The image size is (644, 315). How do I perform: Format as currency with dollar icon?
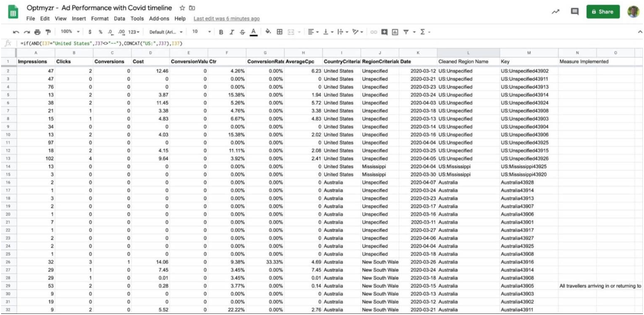coord(90,32)
